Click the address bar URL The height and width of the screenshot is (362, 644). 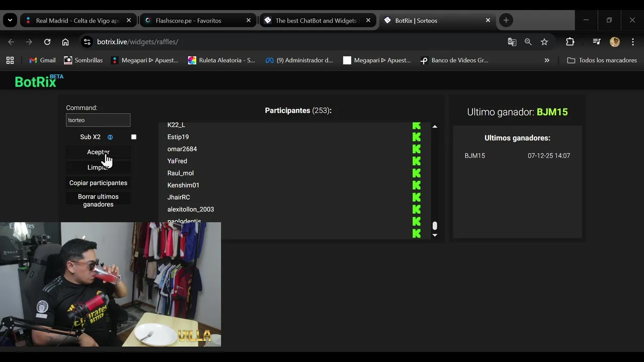(x=138, y=42)
